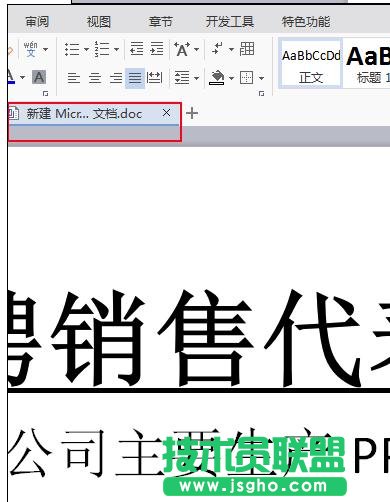Apply distributed alignment

coord(155,78)
